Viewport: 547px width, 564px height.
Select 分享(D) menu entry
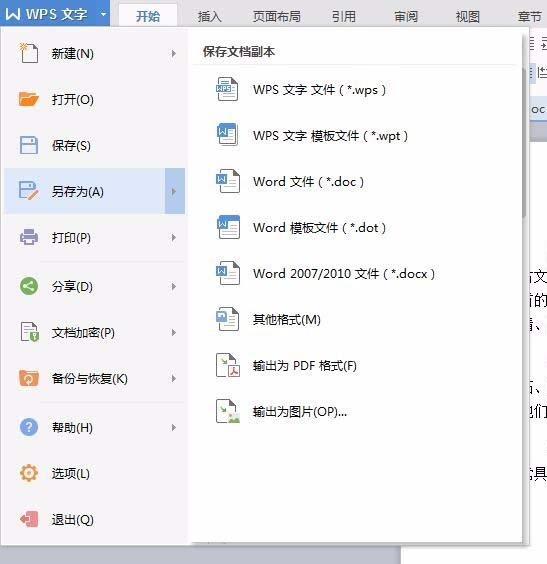(95, 287)
